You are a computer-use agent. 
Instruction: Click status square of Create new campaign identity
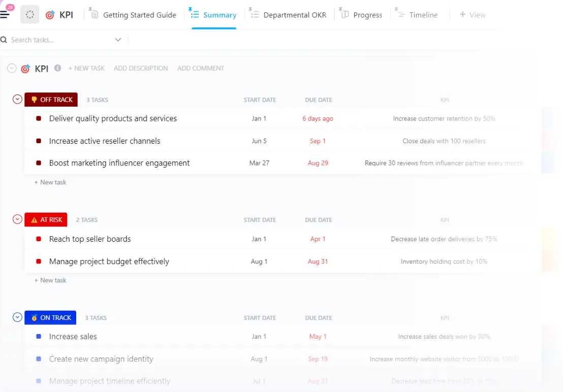(x=39, y=359)
